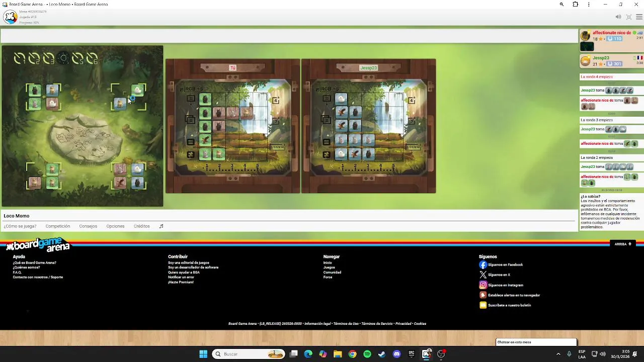
Task: Click the eagle tile on Tú board
Action: (205, 140)
